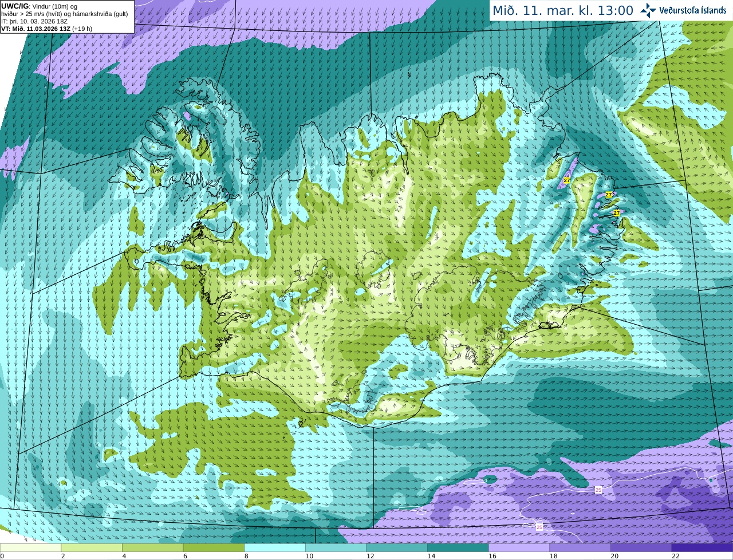Click the legend tick label "18"
This screenshot has width=733, height=560.
click(553, 556)
